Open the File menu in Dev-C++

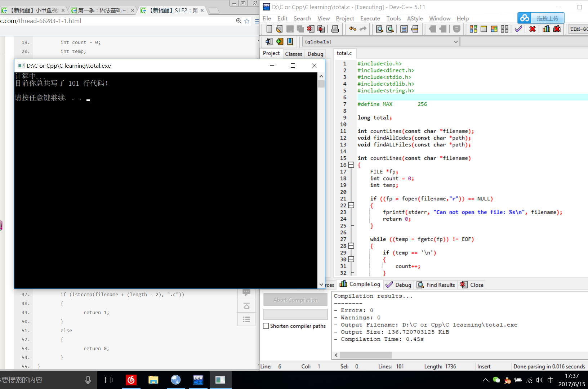click(x=267, y=18)
